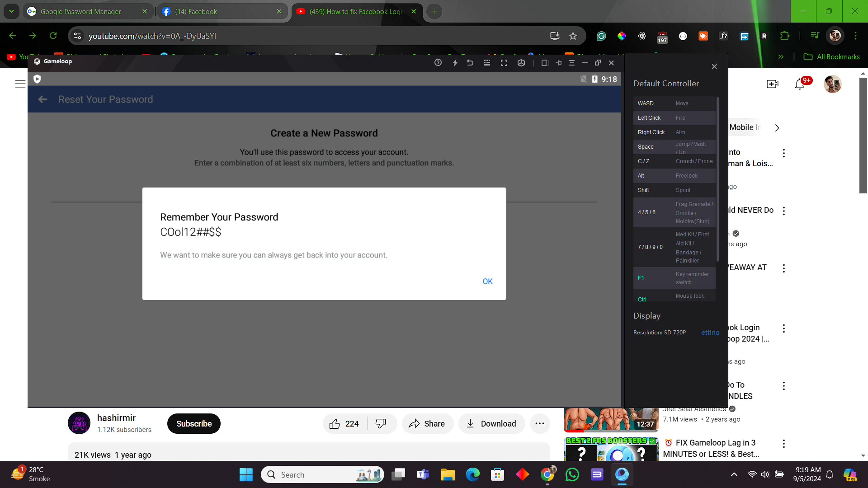
Task: Open the YouTube notifications bell
Action: (799, 84)
